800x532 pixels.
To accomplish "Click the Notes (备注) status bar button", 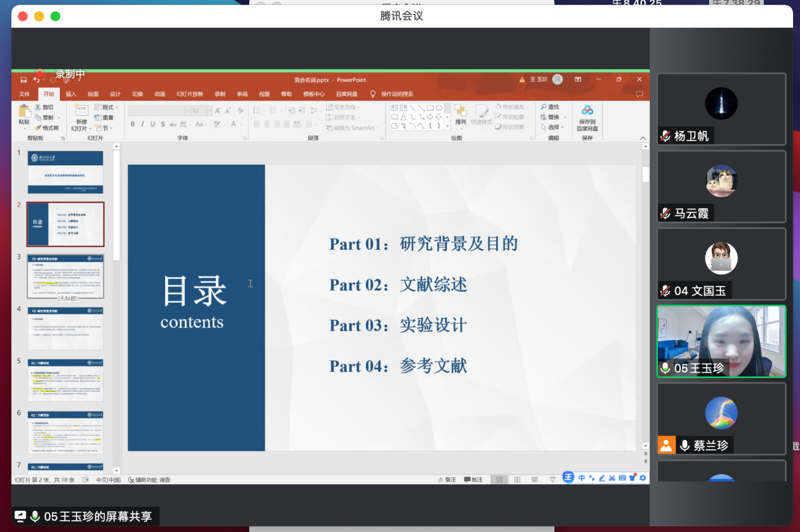I will (447, 480).
